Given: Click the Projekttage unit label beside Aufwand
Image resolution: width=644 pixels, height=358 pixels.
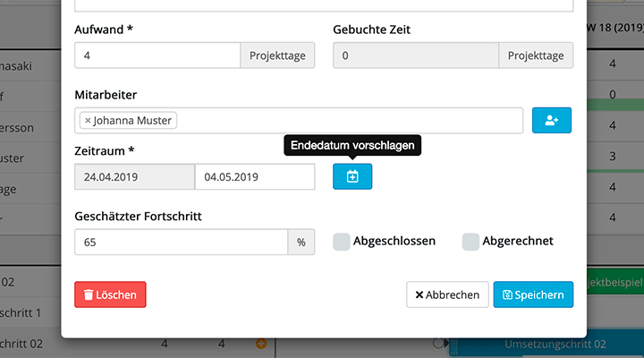Looking at the screenshot, I should 277,55.
